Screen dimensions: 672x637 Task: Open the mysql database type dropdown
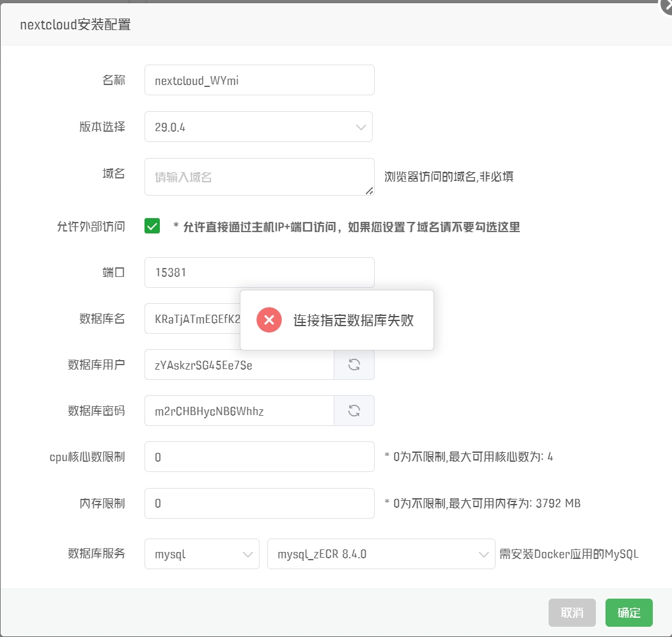click(x=202, y=554)
